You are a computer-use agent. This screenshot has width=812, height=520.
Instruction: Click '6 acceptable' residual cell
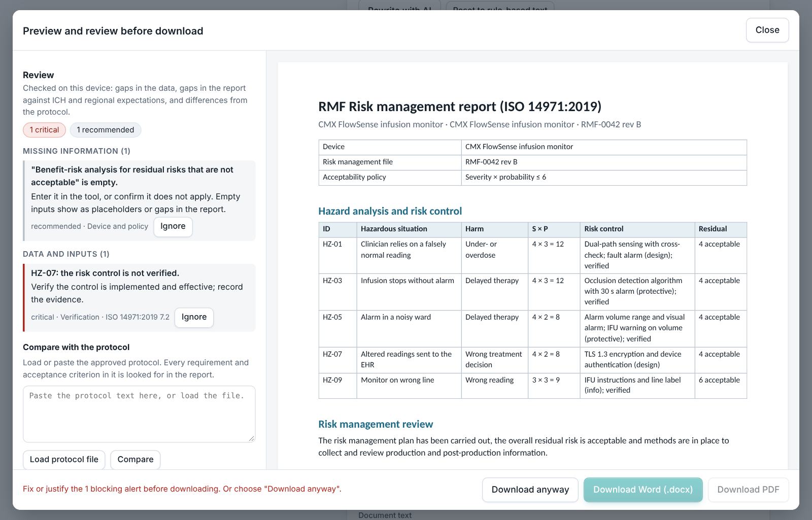(721, 386)
